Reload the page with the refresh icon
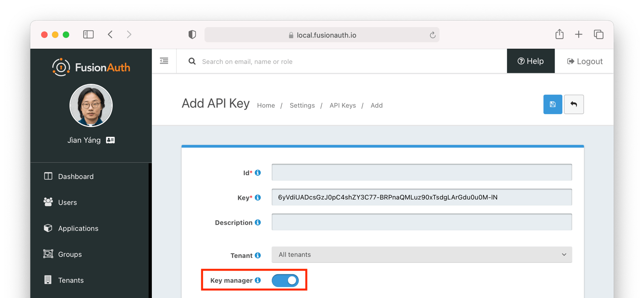Screen dimensions: 644x298 [433, 35]
